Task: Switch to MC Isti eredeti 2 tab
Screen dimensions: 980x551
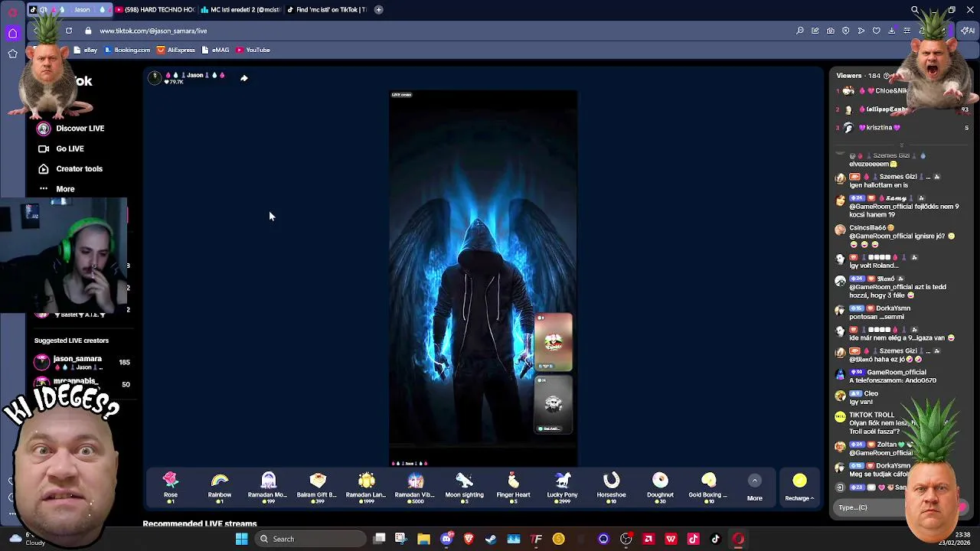Action: point(240,9)
